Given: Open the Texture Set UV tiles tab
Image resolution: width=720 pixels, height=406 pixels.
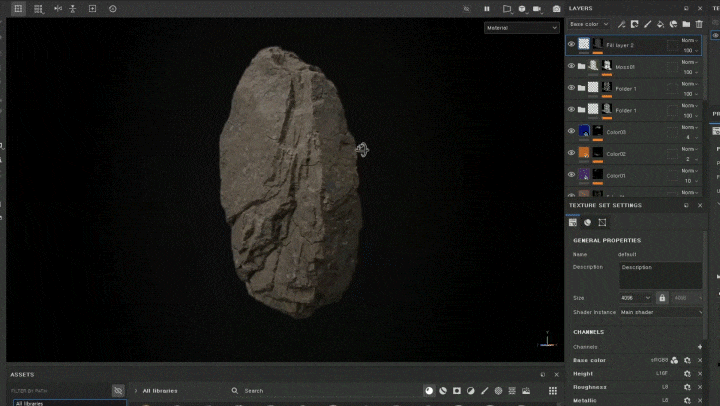Looking at the screenshot, I should (602, 222).
